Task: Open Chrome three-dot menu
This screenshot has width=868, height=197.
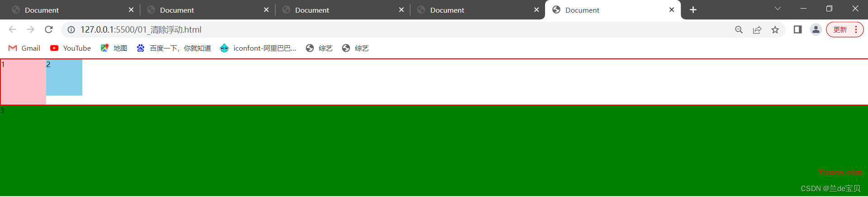Action: [x=856, y=29]
